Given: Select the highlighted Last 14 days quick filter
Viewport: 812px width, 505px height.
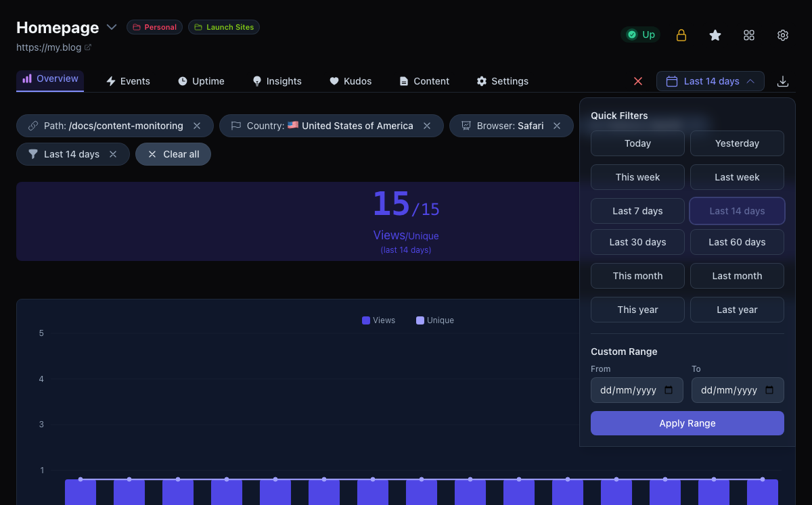Looking at the screenshot, I should [737, 211].
